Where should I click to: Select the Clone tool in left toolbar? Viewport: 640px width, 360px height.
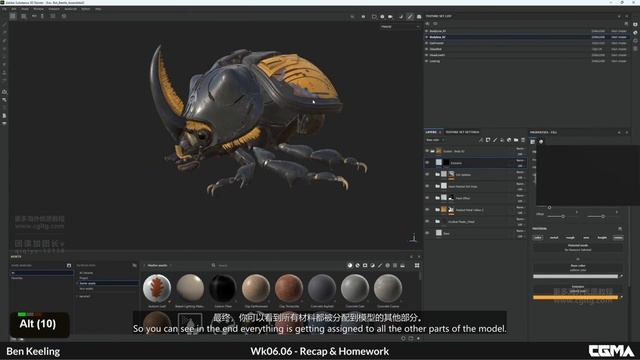pyautogui.click(x=4, y=64)
